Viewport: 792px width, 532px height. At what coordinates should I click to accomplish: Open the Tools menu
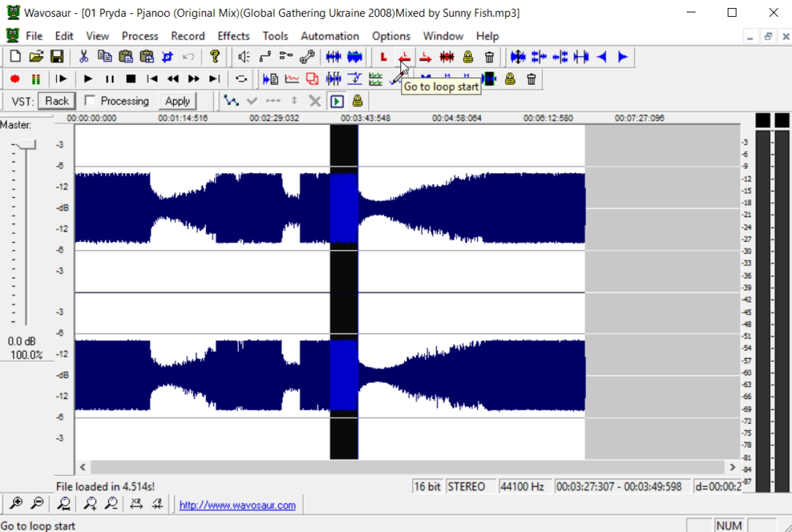point(275,36)
